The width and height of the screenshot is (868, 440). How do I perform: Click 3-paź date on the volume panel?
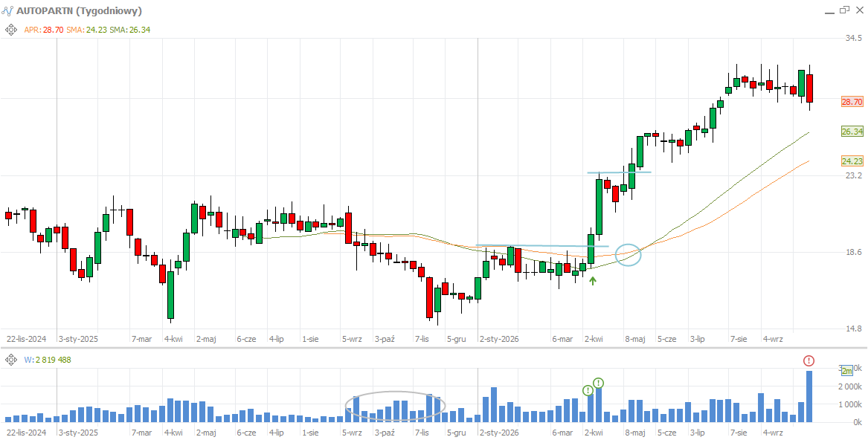coord(385,433)
